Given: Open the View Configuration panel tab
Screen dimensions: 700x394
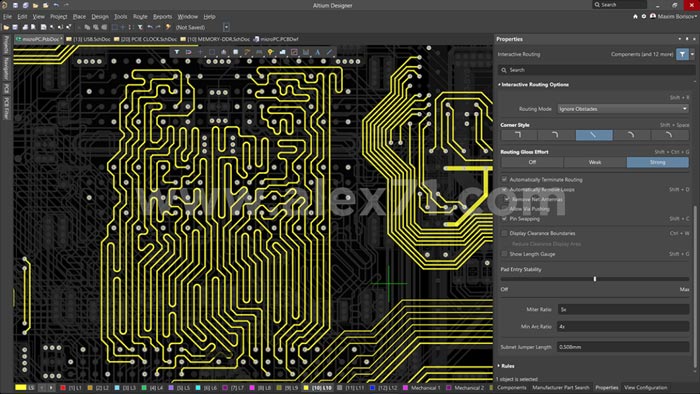Looking at the screenshot, I should tap(646, 387).
